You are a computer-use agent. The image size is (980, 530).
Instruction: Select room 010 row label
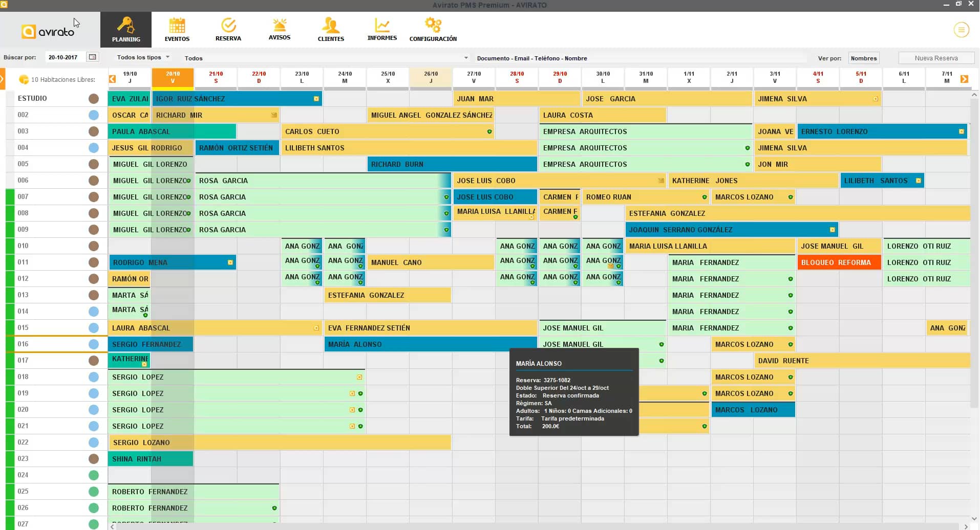[23, 246]
